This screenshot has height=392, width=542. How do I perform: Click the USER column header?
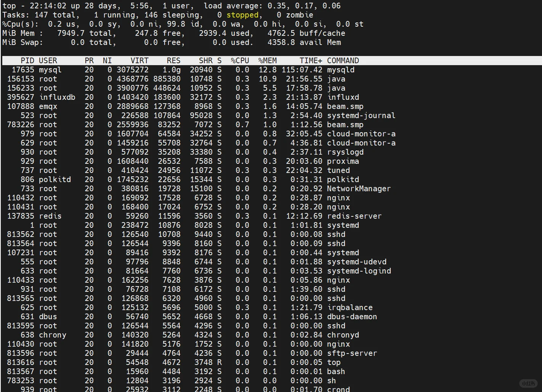(48, 61)
